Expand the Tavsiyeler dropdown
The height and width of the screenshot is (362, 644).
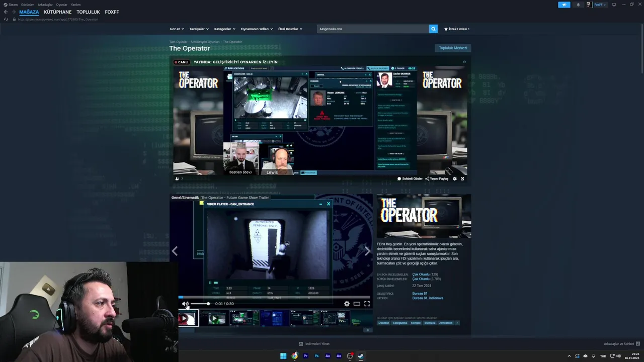(199, 29)
